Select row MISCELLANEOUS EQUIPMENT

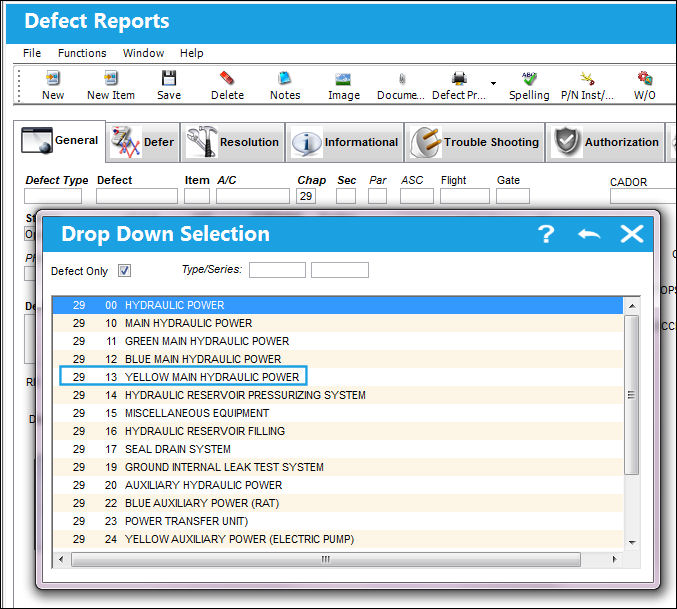tap(338, 413)
